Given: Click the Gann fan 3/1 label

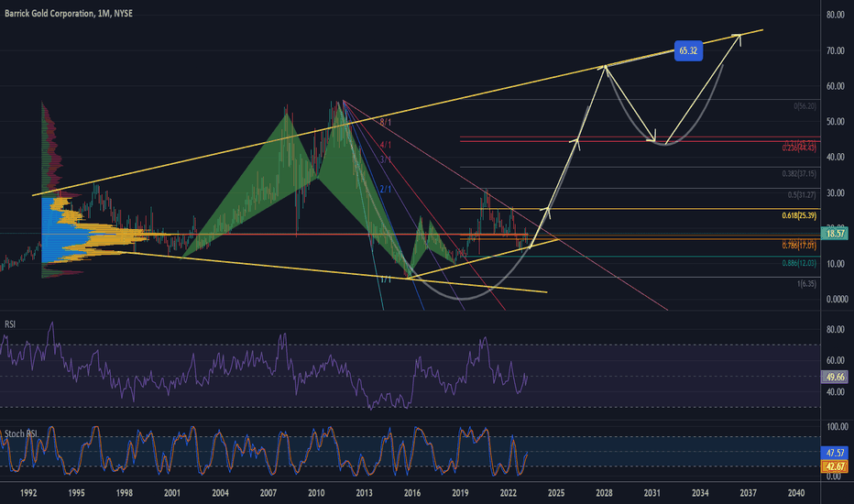Looking at the screenshot, I should click(x=386, y=159).
